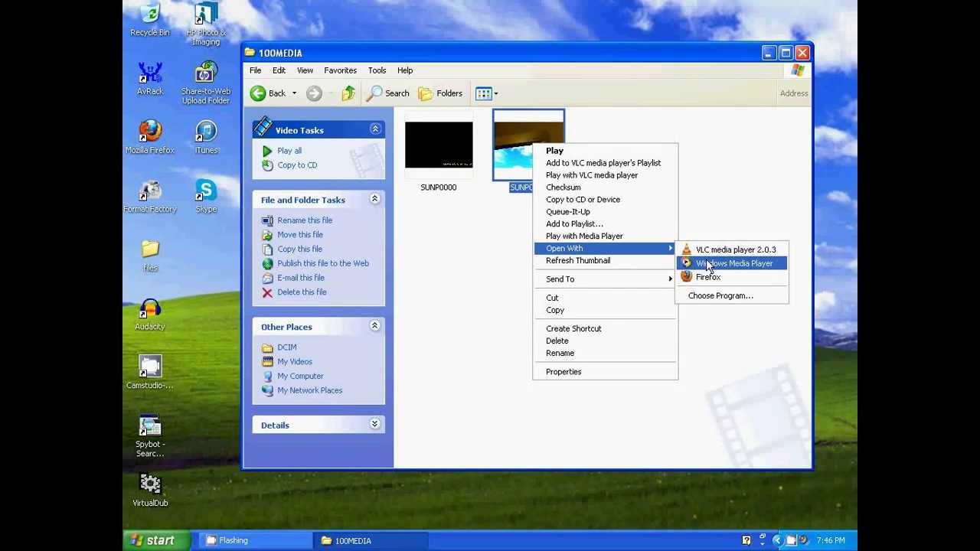Choose 'Play with Media Player' entry

pos(605,236)
